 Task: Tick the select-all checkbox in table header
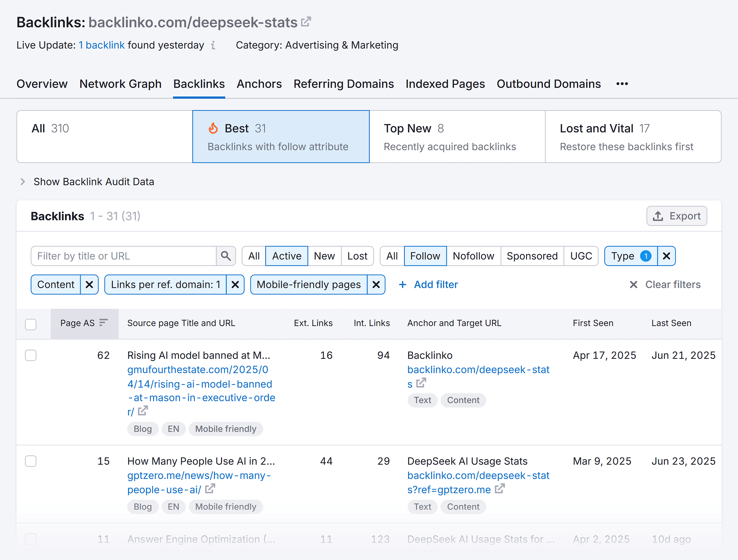pos(31,324)
